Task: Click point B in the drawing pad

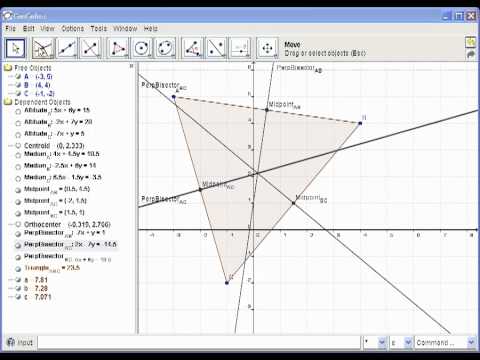Action: point(360,123)
